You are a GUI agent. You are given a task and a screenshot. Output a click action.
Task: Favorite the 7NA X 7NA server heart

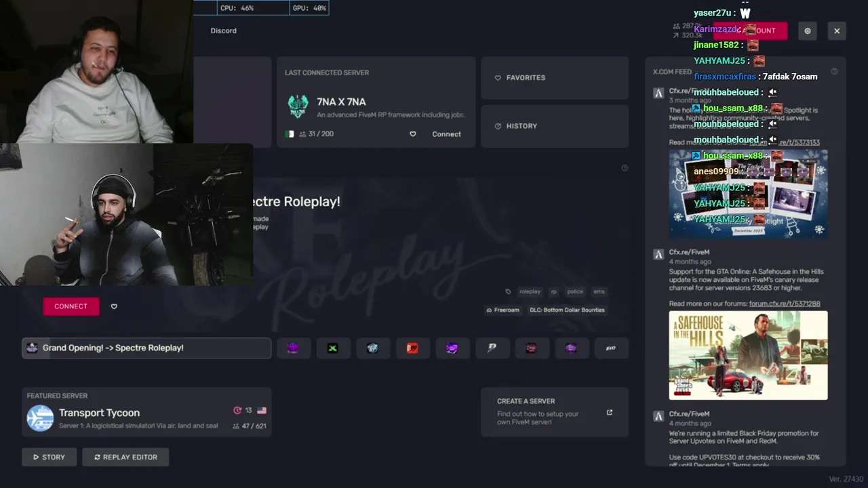(412, 134)
